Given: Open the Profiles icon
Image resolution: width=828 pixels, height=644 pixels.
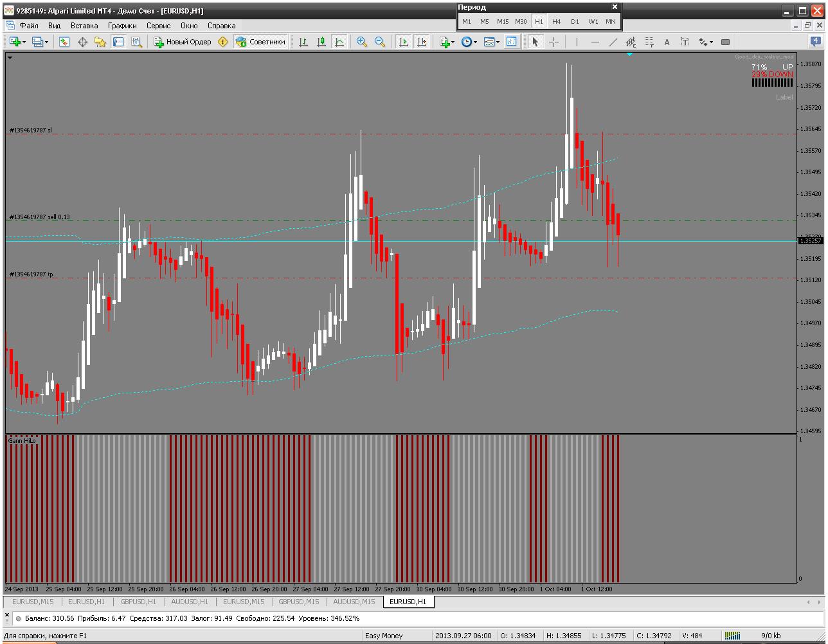Looking at the screenshot, I should coord(37,42).
